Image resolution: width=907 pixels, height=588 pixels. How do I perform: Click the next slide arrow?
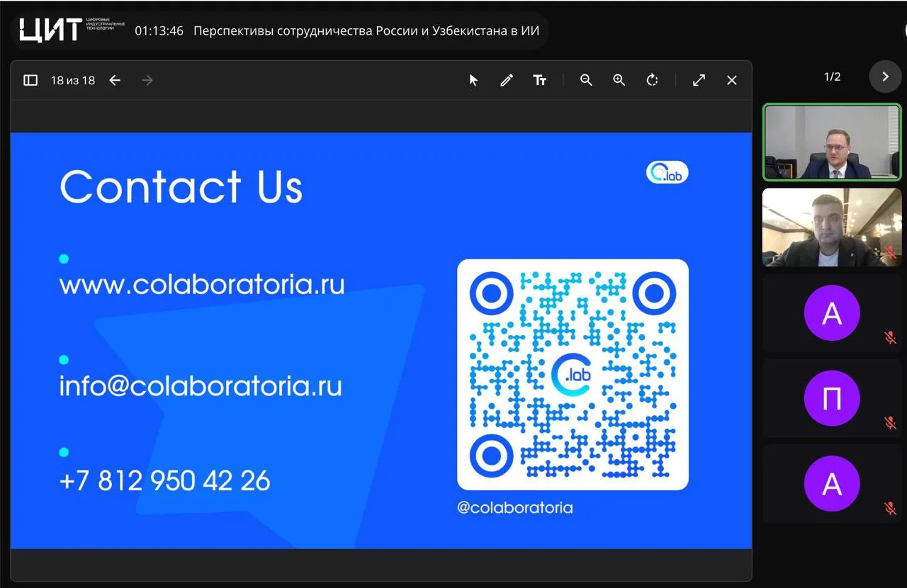click(147, 80)
